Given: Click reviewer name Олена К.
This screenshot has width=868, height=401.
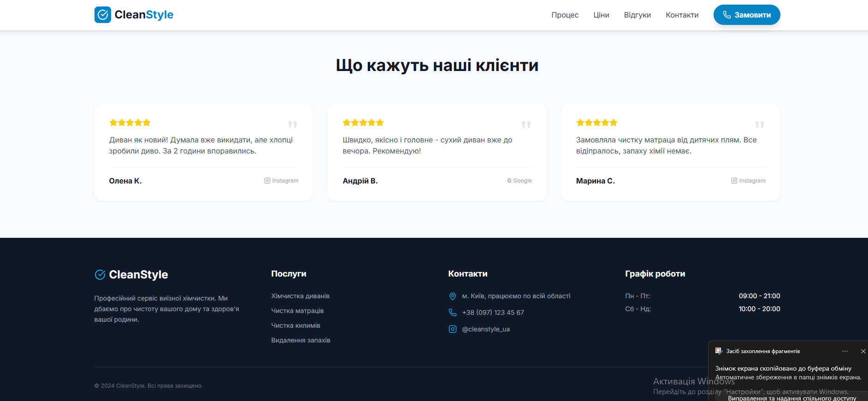Looking at the screenshot, I should point(125,181).
